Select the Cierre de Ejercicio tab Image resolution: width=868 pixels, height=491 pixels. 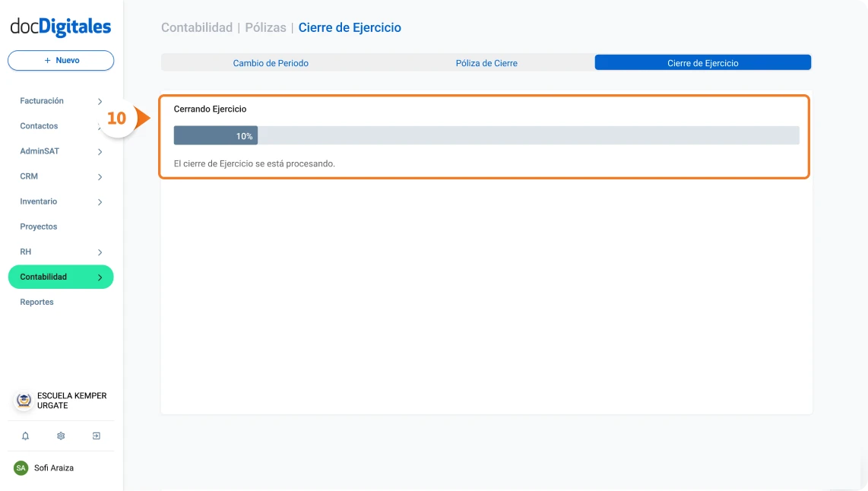702,63
